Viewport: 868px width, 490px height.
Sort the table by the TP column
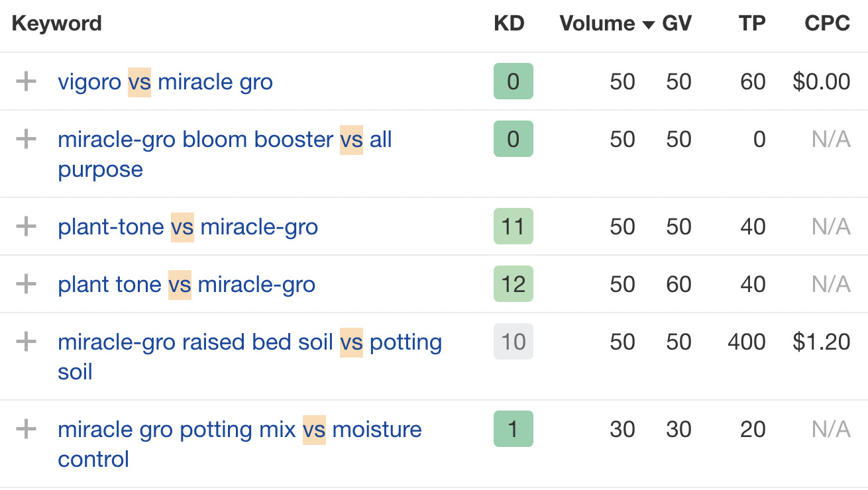(x=752, y=24)
